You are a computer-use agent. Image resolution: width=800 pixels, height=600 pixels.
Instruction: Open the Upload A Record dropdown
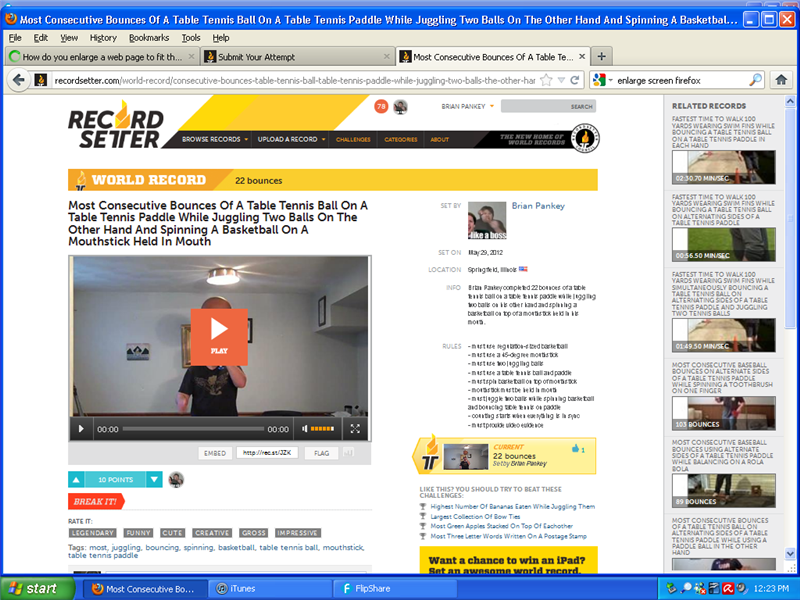coord(291,139)
